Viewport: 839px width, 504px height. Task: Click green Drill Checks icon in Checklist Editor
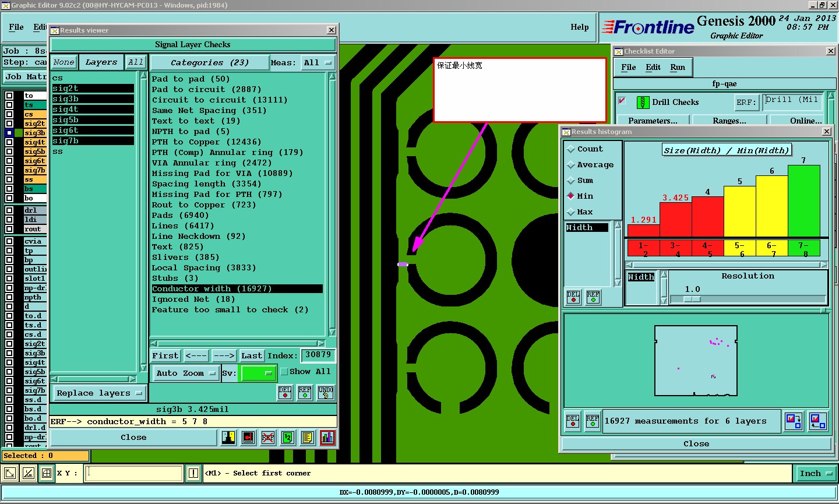coord(643,103)
